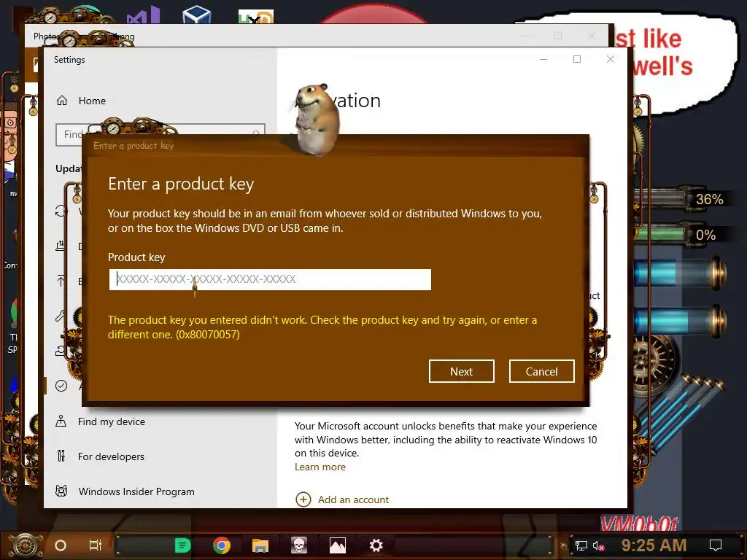
Task: Open Backup using the up-arrow icon
Action: coord(61,281)
